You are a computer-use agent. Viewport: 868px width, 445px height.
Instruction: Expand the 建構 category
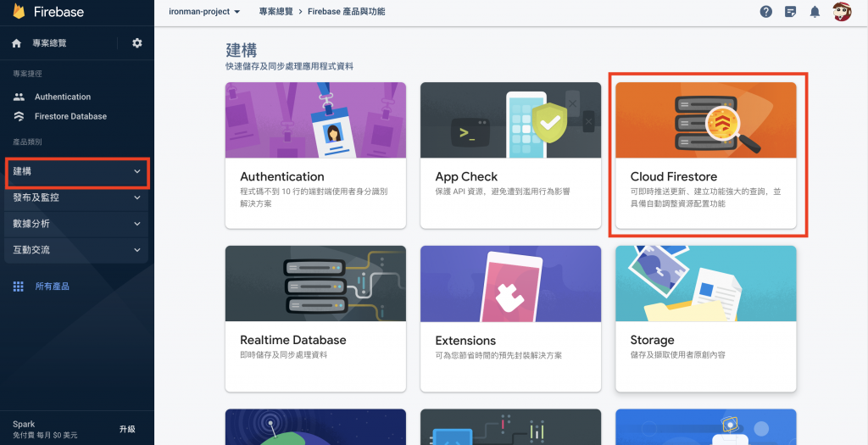tap(77, 171)
